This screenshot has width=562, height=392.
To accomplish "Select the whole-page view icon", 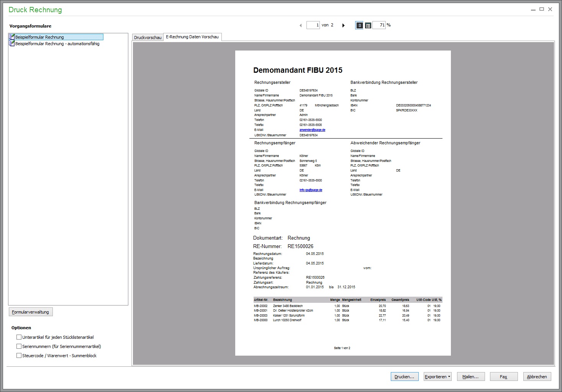I will pos(359,25).
